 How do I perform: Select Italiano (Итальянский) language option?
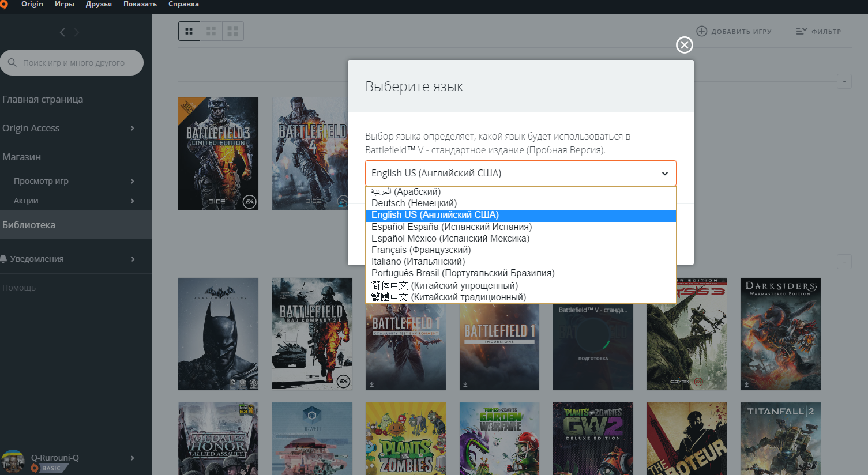coord(520,262)
